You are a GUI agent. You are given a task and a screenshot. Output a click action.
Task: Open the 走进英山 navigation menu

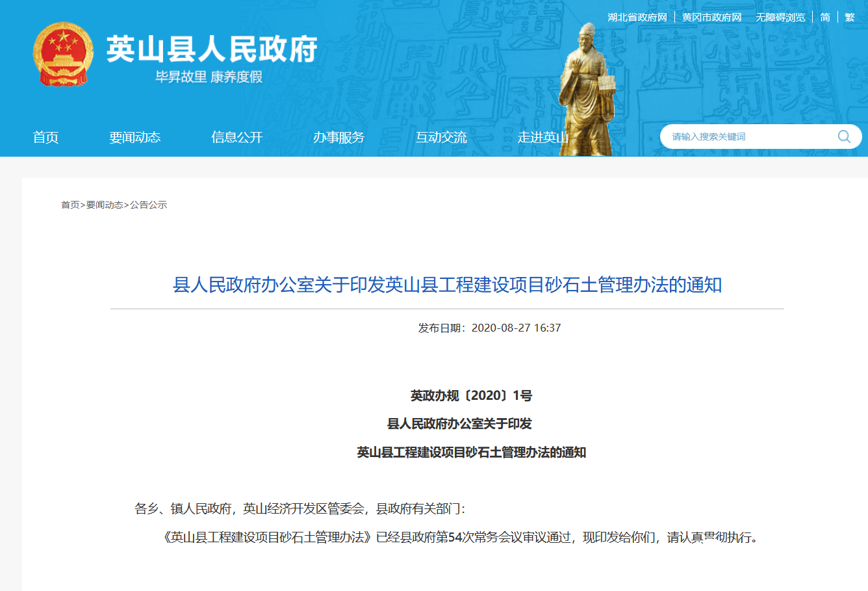click(x=543, y=137)
